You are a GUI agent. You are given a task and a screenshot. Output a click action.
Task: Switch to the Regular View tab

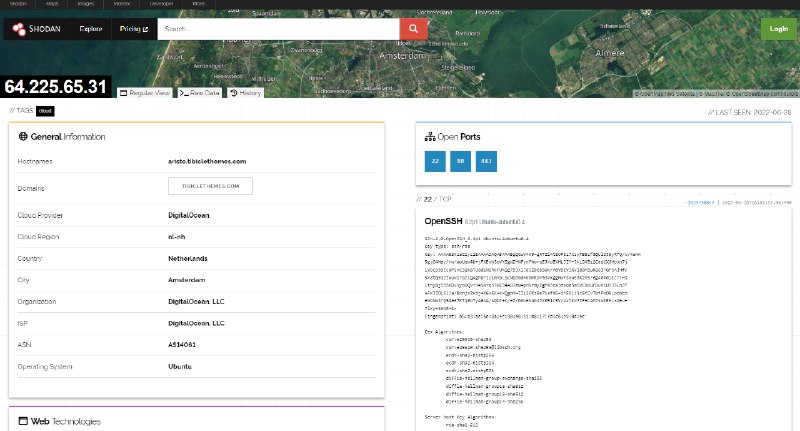[145, 93]
